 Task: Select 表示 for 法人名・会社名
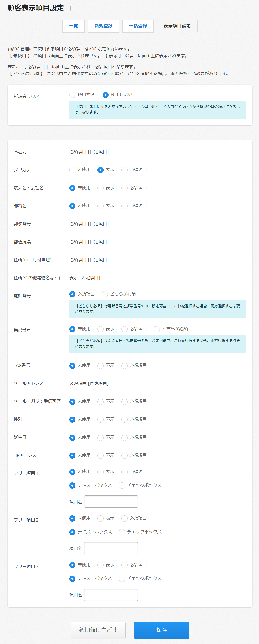[100, 188]
